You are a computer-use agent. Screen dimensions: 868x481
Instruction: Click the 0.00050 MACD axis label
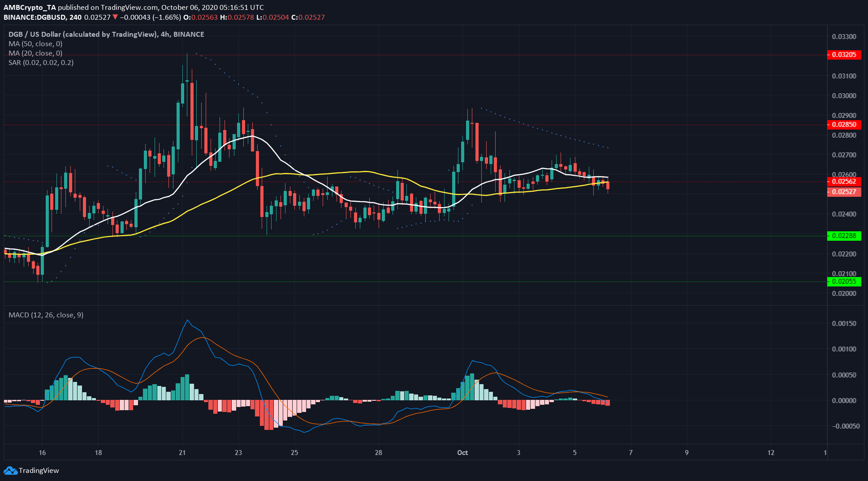click(x=844, y=375)
